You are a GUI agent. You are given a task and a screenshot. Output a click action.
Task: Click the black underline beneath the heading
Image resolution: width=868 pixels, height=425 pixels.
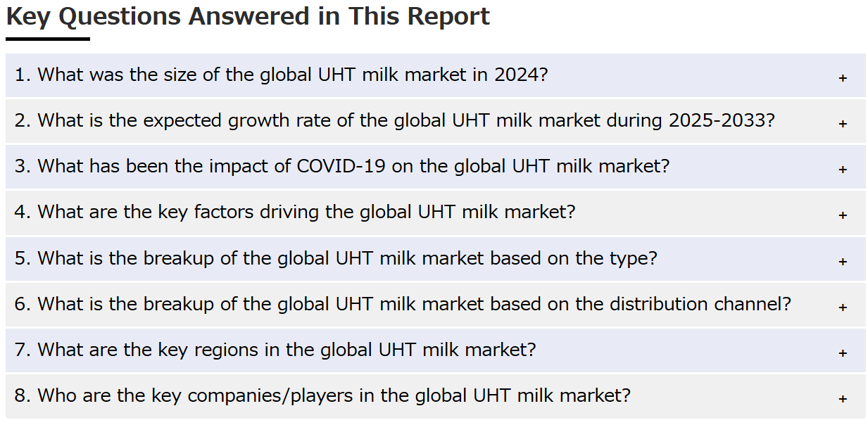coord(48,39)
